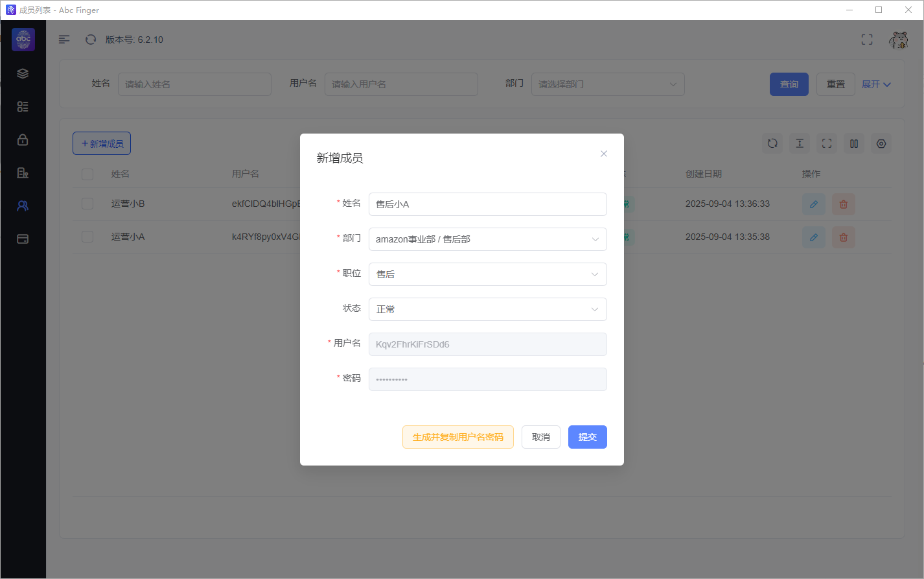This screenshot has height=579, width=924.
Task: Open the 请选择部门 filter dropdown
Action: click(x=608, y=84)
